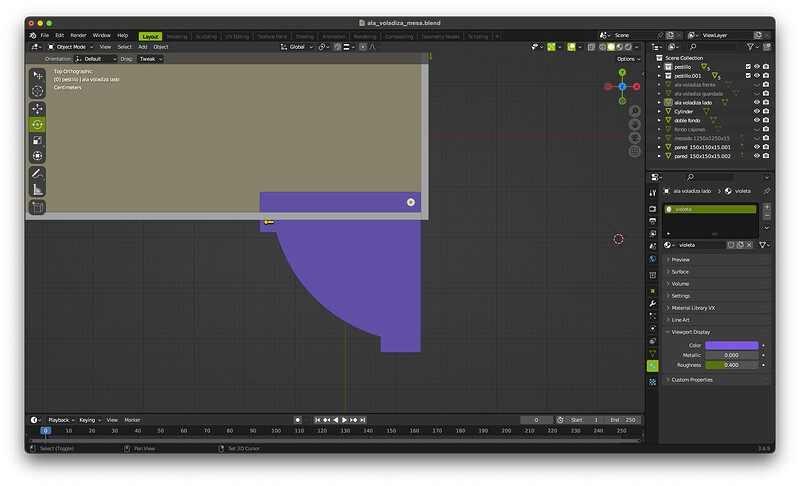The height and width of the screenshot is (486, 800).
Task: Select the 3D Cursor tool
Action: (x=37, y=91)
